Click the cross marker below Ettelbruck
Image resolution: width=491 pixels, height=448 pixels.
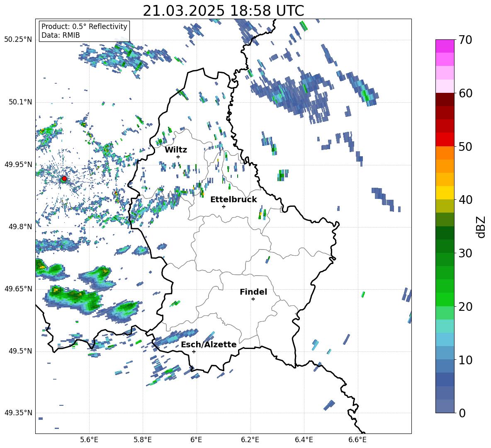click(x=224, y=206)
